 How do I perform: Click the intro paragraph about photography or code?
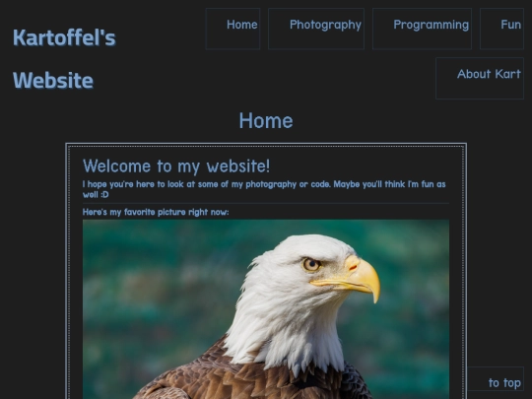pyautogui.click(x=264, y=189)
